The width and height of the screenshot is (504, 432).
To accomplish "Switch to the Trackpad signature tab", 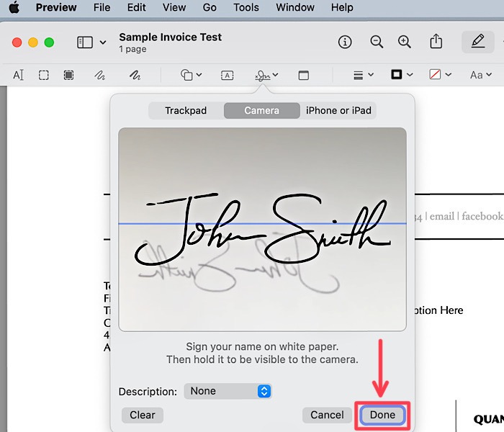I will tap(186, 111).
